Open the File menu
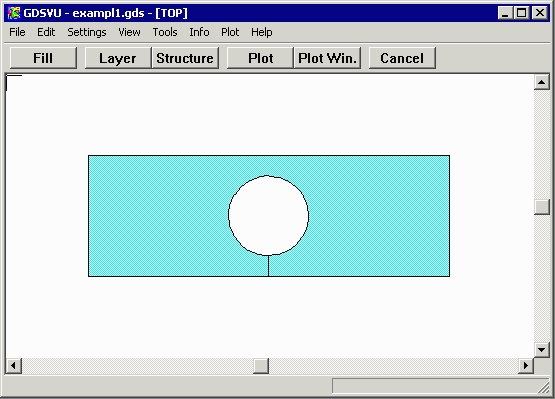 point(17,32)
